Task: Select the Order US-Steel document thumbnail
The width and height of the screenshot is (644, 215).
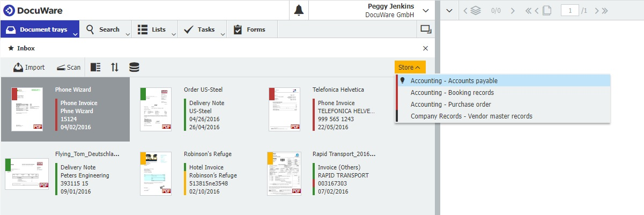Action: tap(156, 109)
